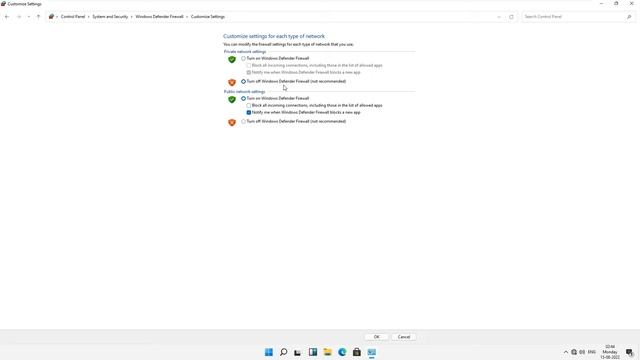Image resolution: width=640 pixels, height=360 pixels.
Task: Click the Public network settings heading
Action: point(244,92)
